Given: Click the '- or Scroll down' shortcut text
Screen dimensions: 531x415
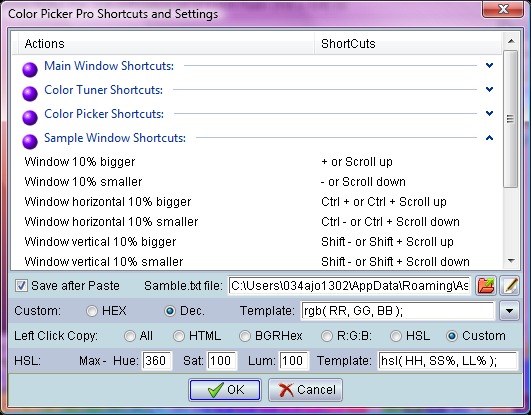Looking at the screenshot, I should (x=363, y=182).
